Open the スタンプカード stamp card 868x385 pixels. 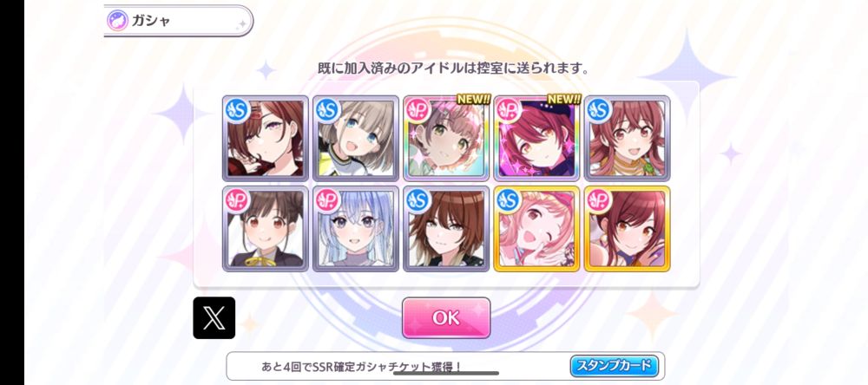(x=615, y=366)
